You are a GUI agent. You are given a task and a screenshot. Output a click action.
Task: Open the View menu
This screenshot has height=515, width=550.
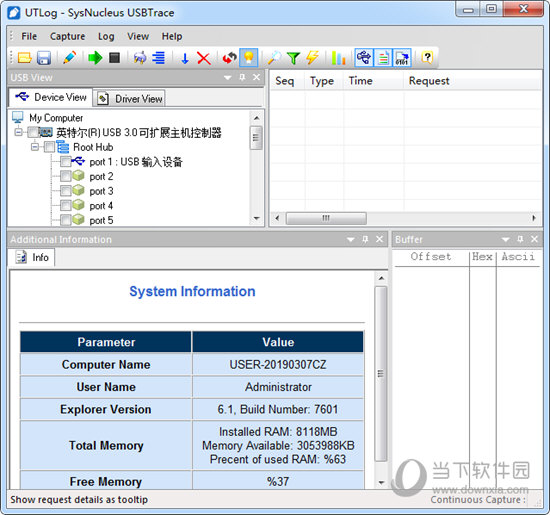(138, 36)
